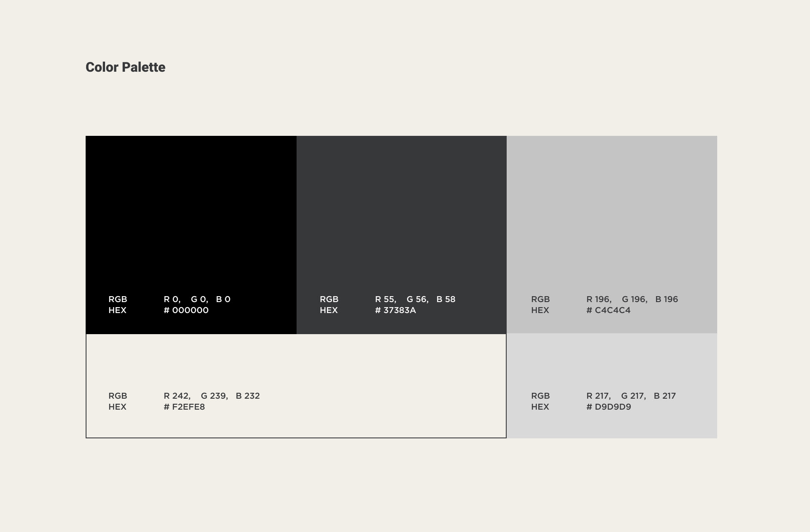The height and width of the screenshot is (532, 810).
Task: Click the hex value '# 37383A'
Action: [395, 310]
